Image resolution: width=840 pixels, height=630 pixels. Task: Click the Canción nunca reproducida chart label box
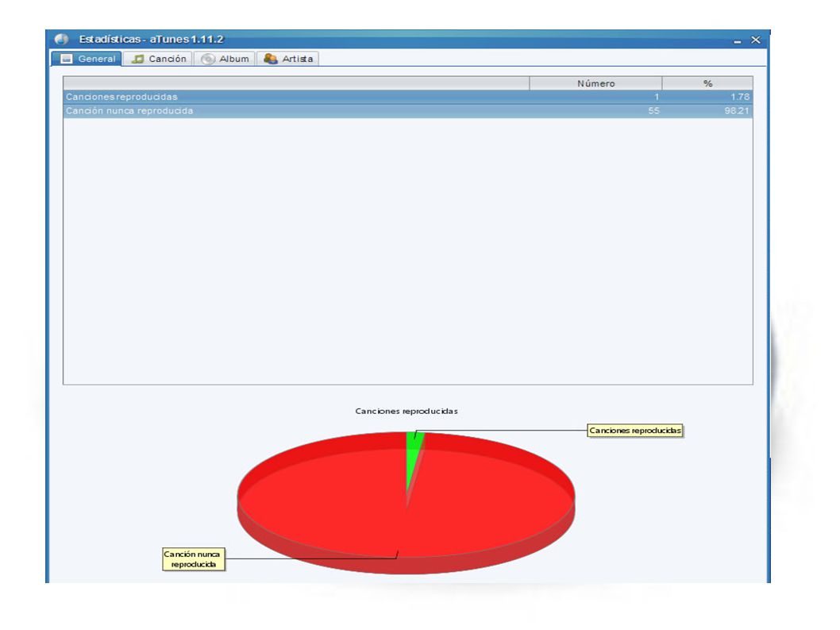(194, 558)
